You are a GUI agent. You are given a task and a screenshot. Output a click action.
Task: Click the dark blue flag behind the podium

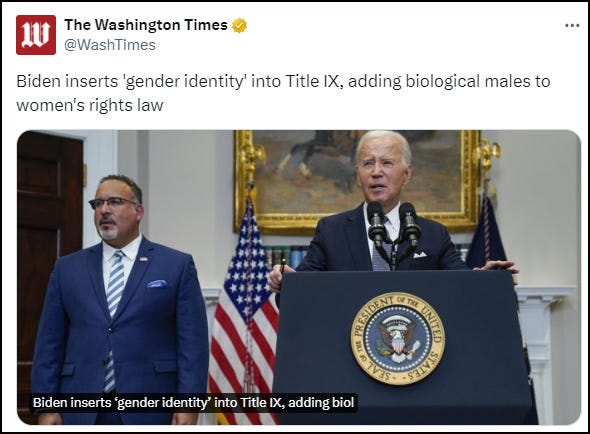click(487, 233)
